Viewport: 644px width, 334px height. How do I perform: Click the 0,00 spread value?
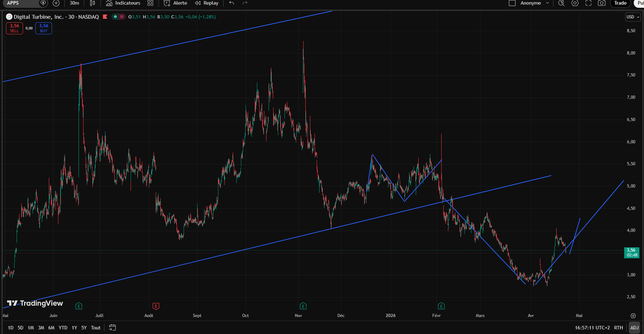tap(29, 28)
